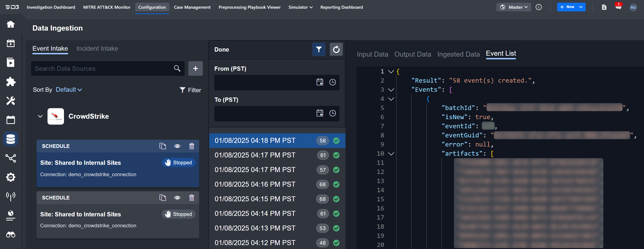This screenshot has height=249, width=644.
Task: Click the add data source plus button
Action: (x=195, y=68)
